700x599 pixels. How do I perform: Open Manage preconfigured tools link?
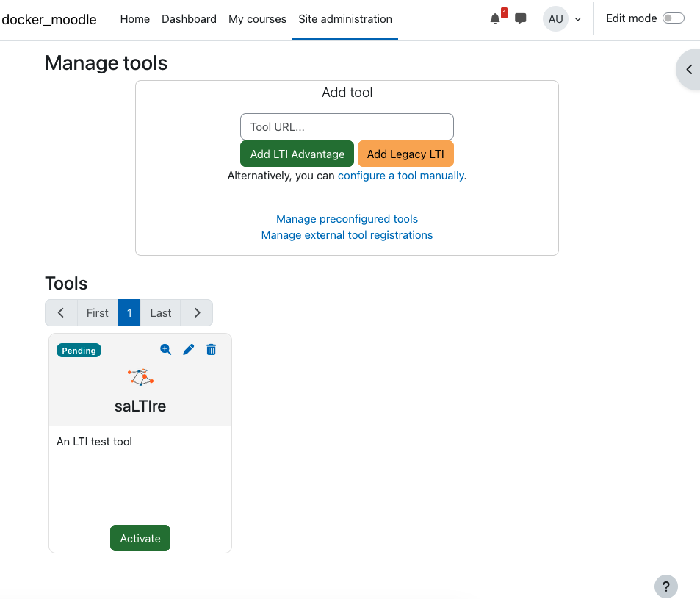[x=347, y=219]
